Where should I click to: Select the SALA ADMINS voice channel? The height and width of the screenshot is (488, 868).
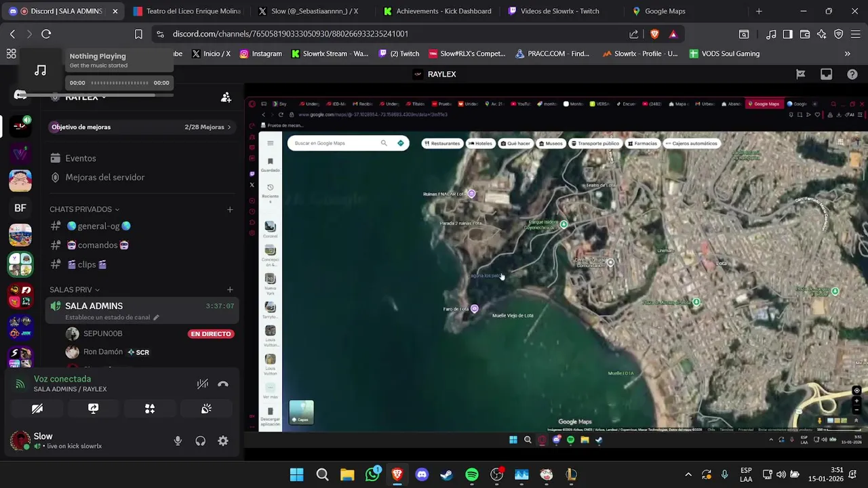pyautogui.click(x=142, y=311)
